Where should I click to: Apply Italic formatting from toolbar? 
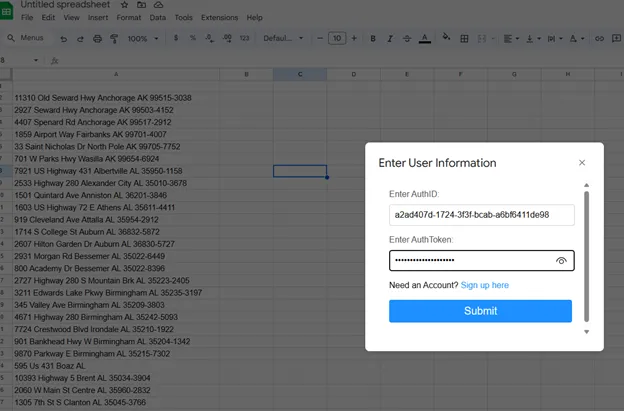coord(389,38)
